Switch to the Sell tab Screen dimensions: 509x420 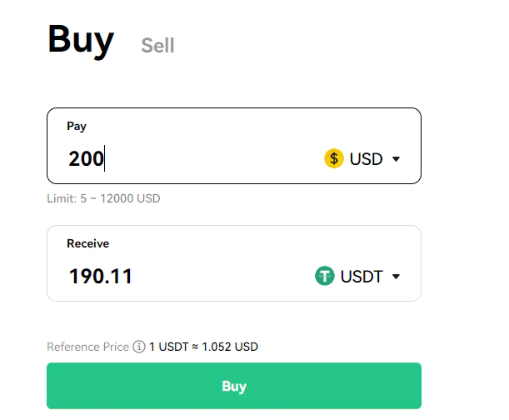click(157, 45)
